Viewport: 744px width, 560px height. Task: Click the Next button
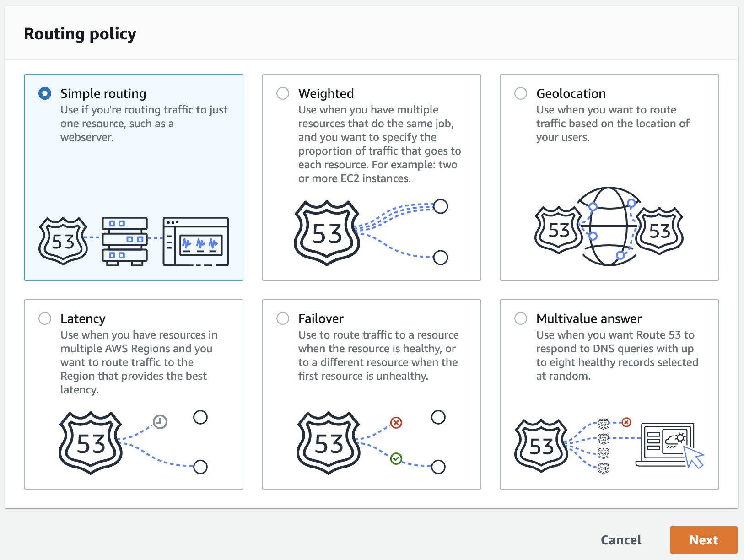704,540
